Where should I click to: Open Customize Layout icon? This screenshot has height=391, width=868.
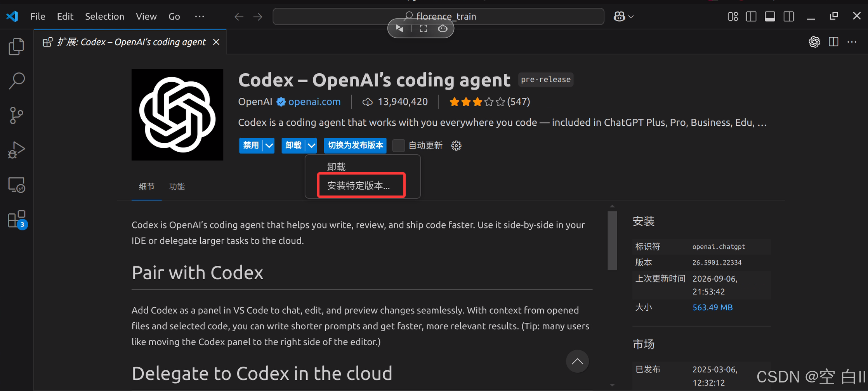(733, 16)
